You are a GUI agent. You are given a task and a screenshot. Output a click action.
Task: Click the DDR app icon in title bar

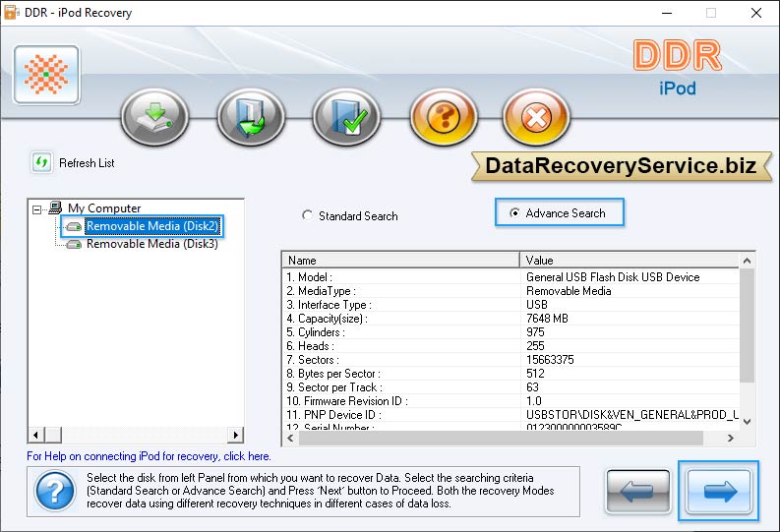pyautogui.click(x=12, y=13)
